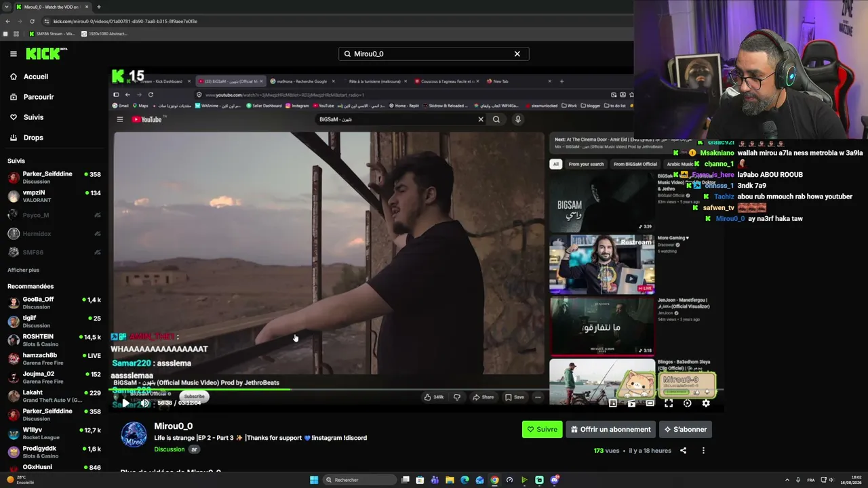Click into the Kick search field
This screenshot has width=868, height=488.
433,54
